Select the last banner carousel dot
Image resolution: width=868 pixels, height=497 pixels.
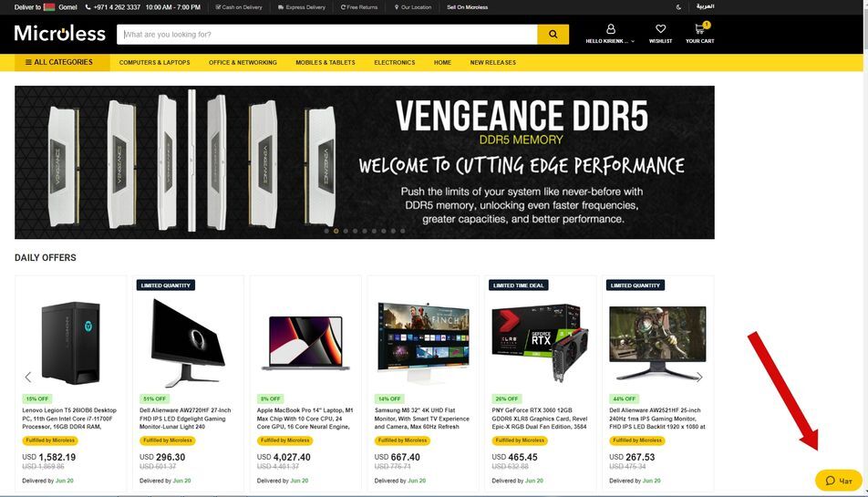click(402, 231)
